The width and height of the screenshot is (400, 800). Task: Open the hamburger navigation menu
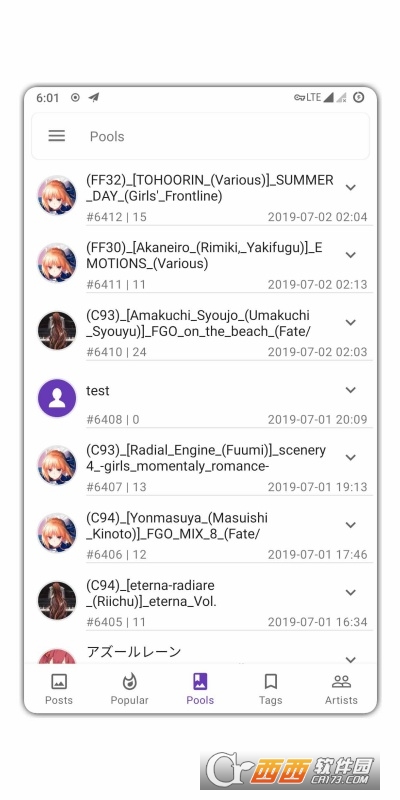coord(57,136)
